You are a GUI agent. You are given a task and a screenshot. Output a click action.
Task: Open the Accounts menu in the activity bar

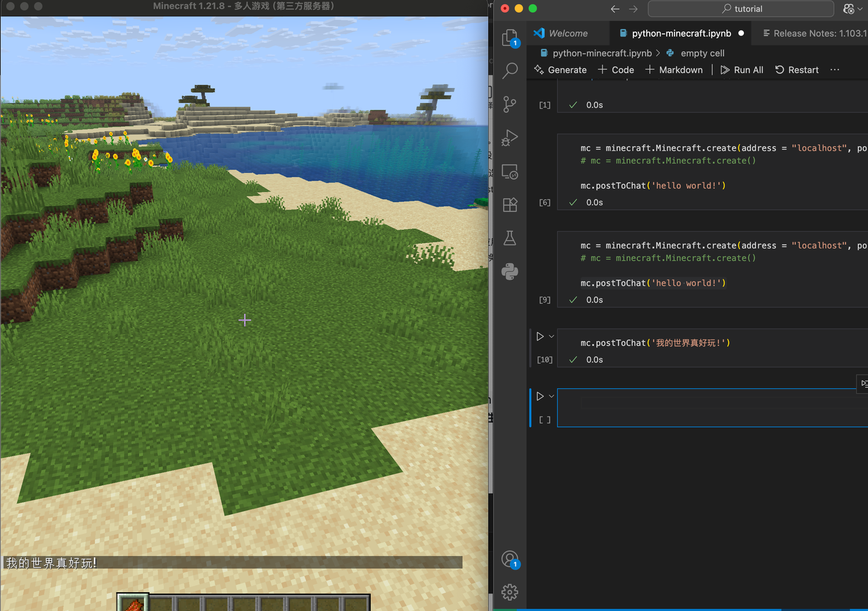510,558
